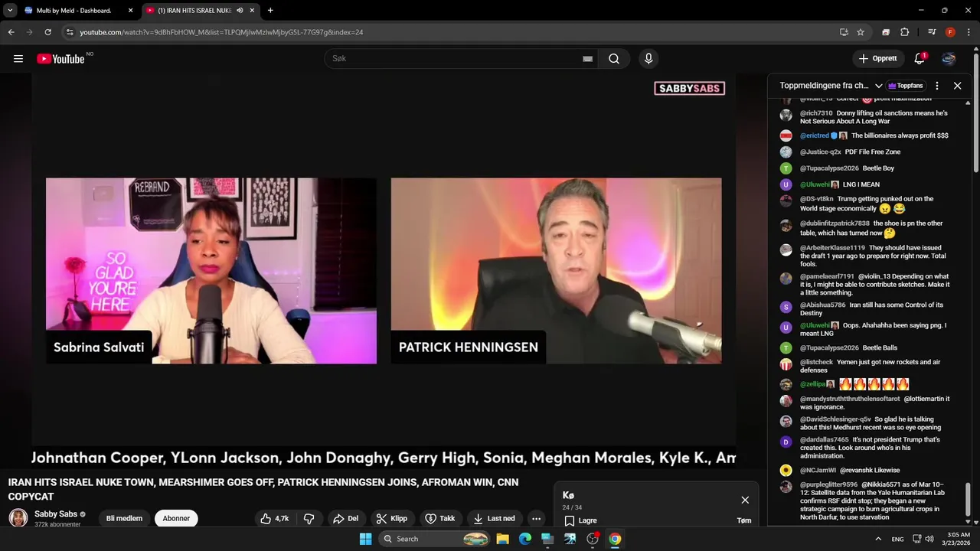Open the Windows Start menu
The image size is (980, 551).
coord(366,539)
